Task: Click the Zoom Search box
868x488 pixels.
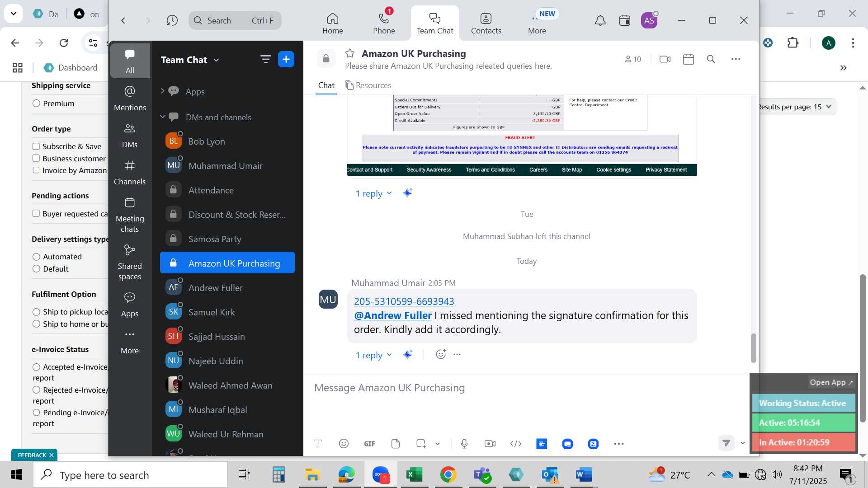Action: click(x=235, y=20)
